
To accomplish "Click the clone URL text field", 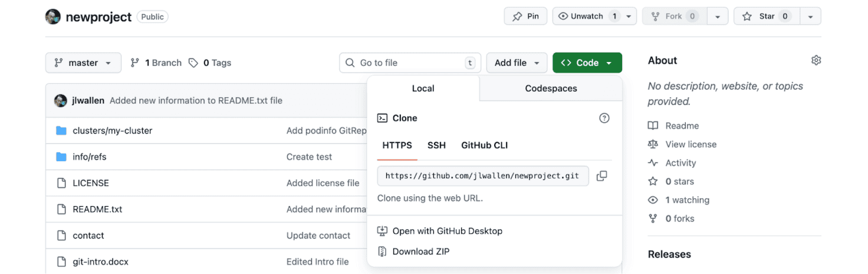I will click(483, 176).
